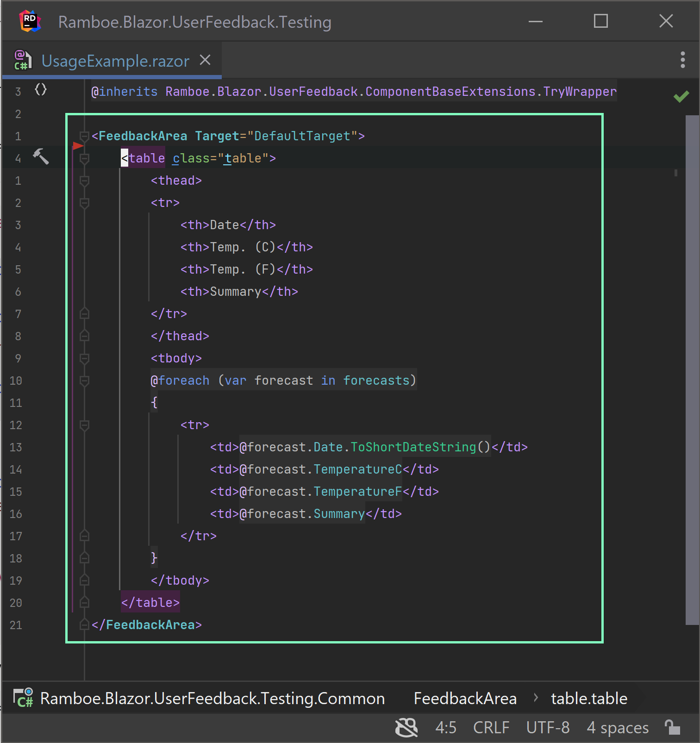Click line number 10 in the gutter
Image resolution: width=700 pixels, height=743 pixels.
[16, 381]
